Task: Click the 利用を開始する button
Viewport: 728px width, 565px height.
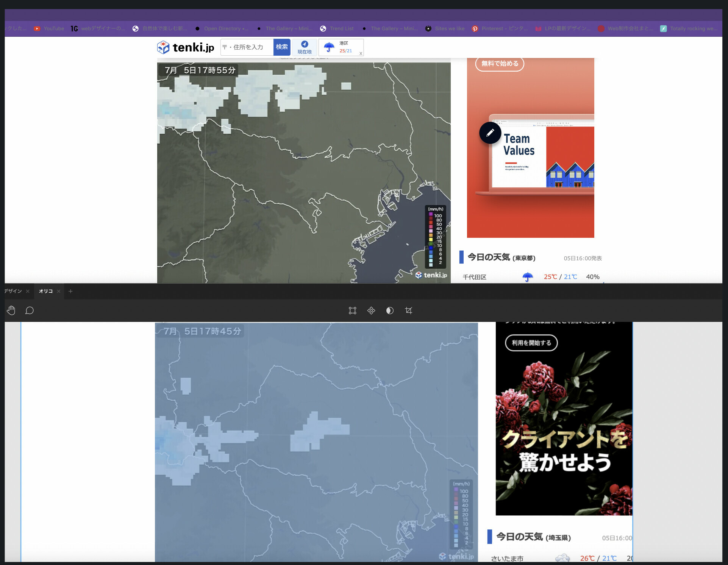Action: [531, 343]
